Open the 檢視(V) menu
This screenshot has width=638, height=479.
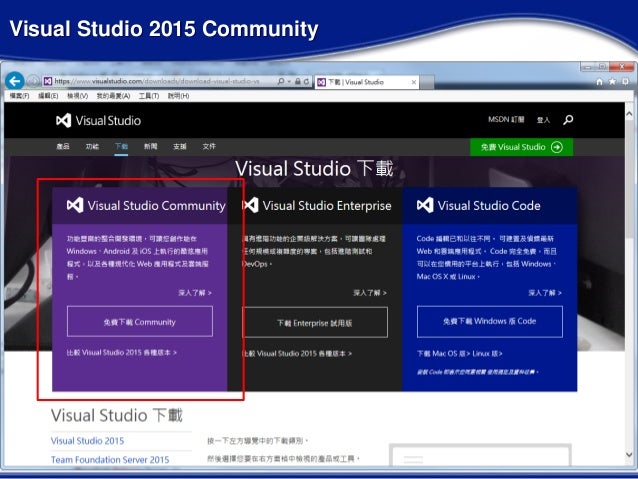77,96
